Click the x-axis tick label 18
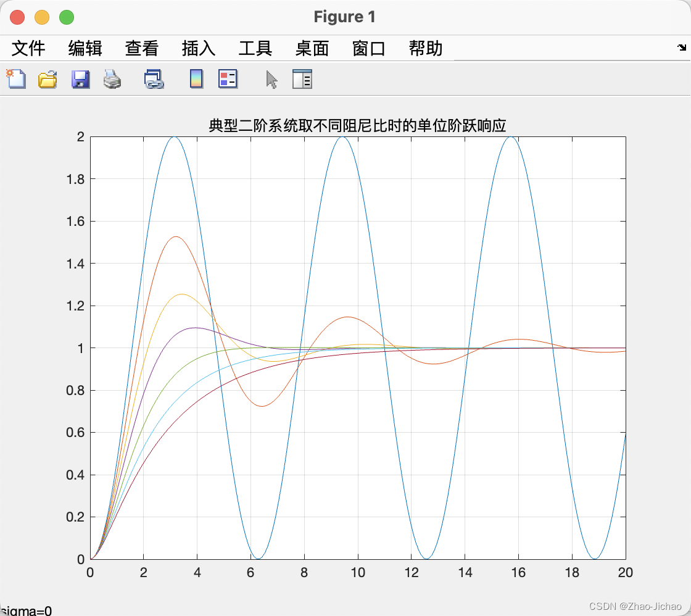The height and width of the screenshot is (616, 691). pyautogui.click(x=572, y=573)
